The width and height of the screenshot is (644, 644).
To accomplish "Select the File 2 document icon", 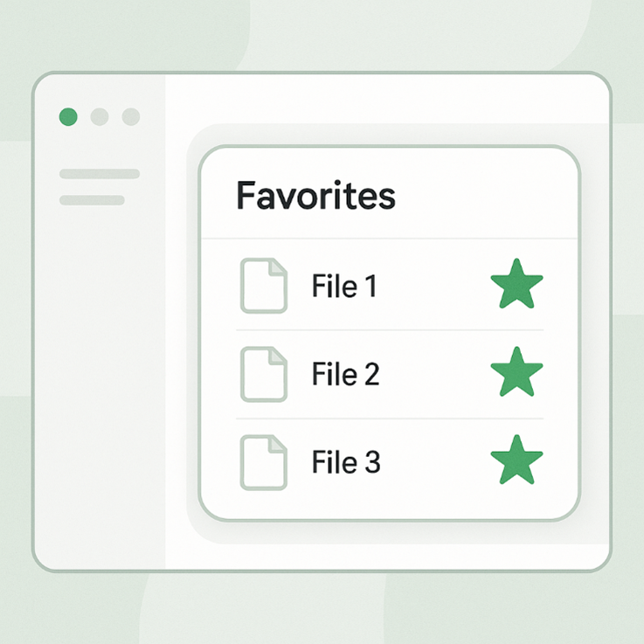I will tap(263, 374).
